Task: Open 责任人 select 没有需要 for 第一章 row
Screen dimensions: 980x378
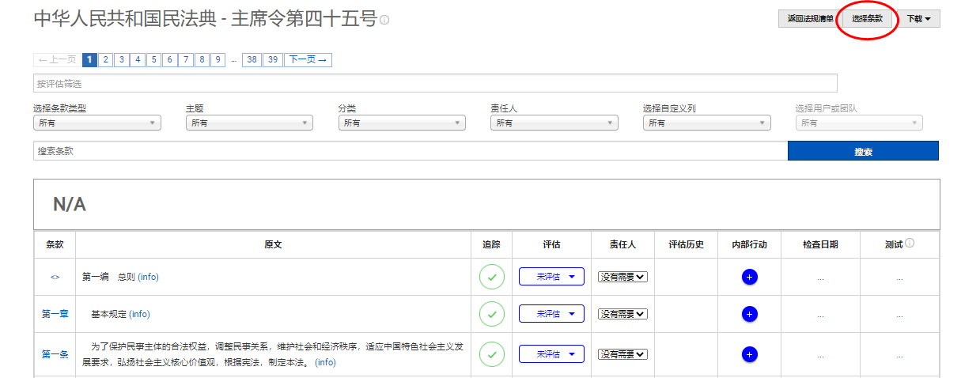Action: pyautogui.click(x=622, y=314)
